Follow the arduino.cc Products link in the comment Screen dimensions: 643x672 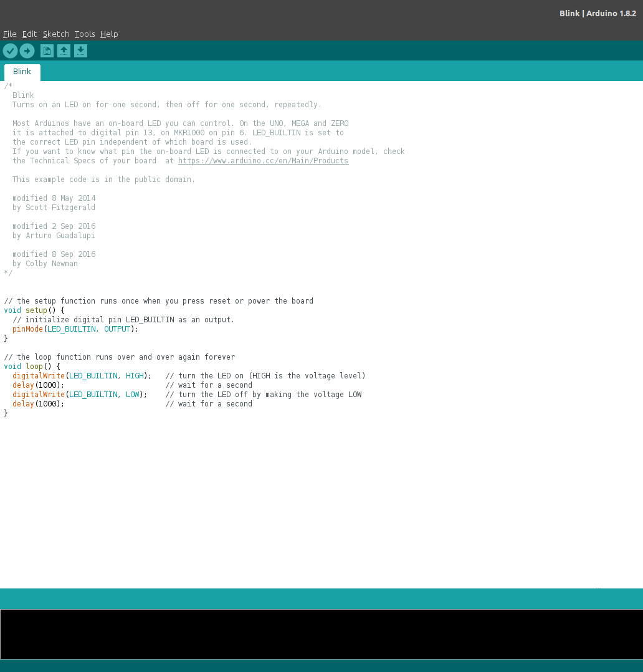263,161
